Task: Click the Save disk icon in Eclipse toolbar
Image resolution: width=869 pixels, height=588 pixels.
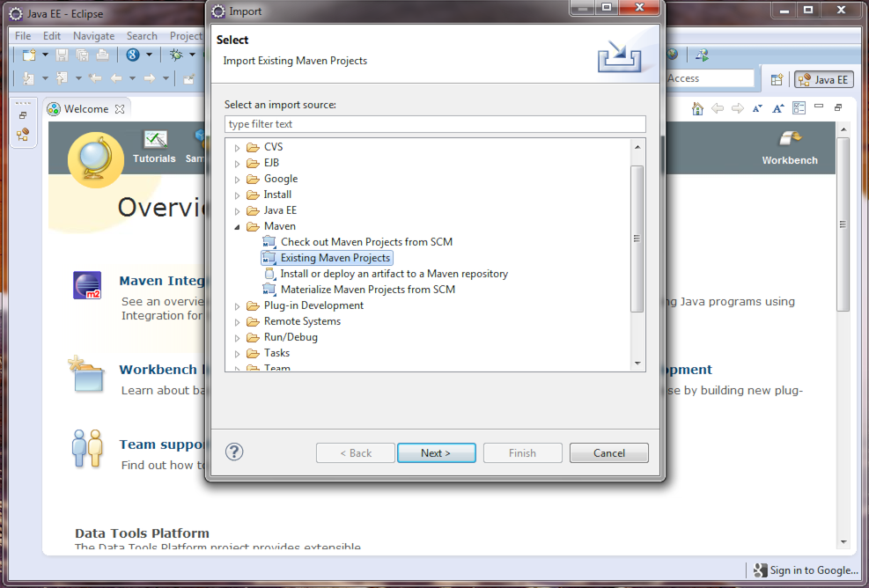Action: 62,55
